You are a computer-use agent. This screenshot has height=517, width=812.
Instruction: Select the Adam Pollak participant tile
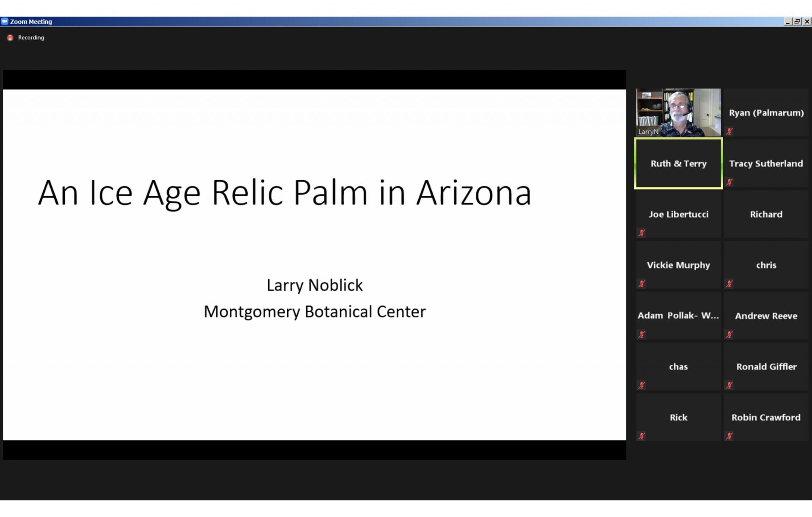(678, 316)
